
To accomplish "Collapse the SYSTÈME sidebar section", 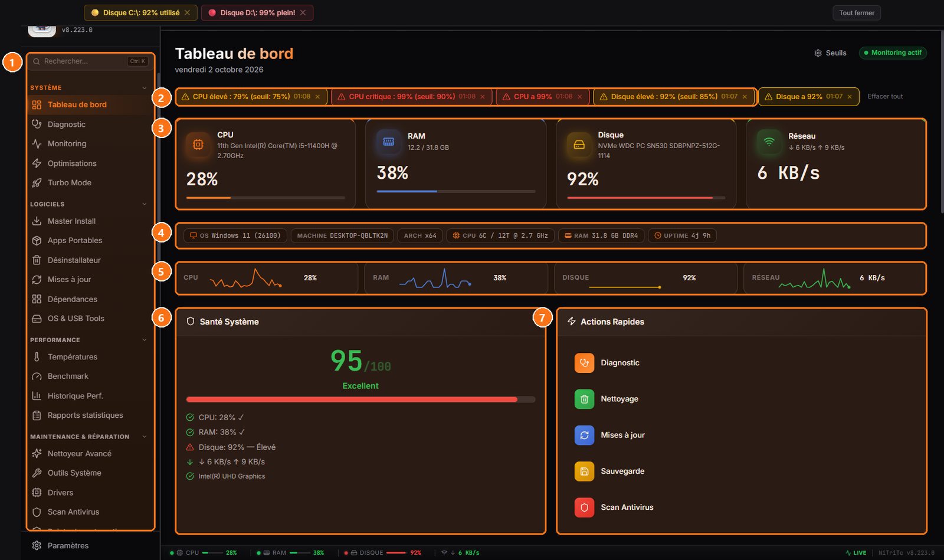I will click(145, 88).
